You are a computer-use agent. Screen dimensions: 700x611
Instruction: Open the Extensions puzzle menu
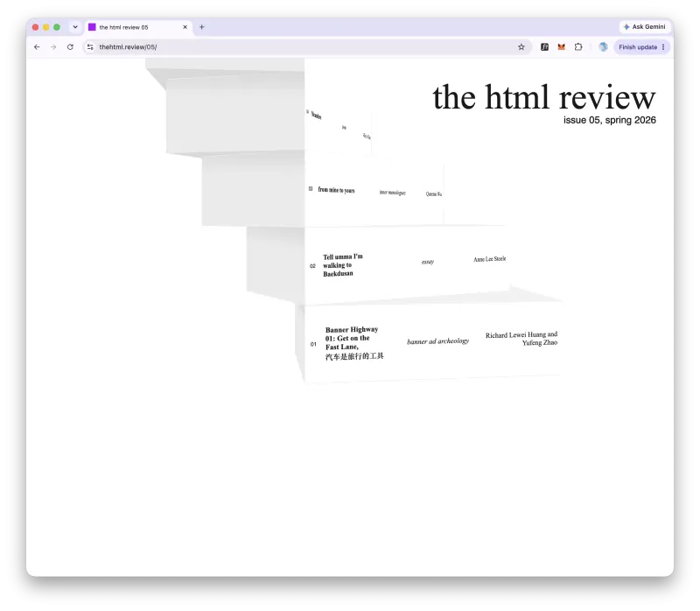tap(578, 47)
